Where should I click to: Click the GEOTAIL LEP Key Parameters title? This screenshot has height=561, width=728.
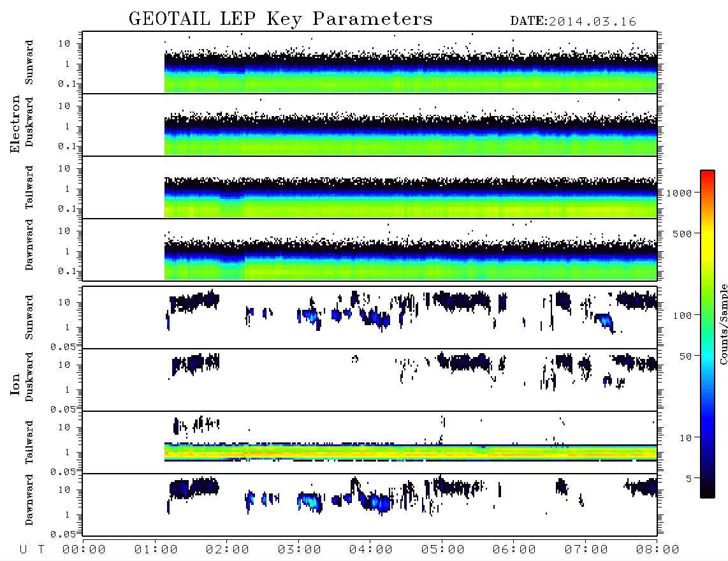(x=280, y=19)
